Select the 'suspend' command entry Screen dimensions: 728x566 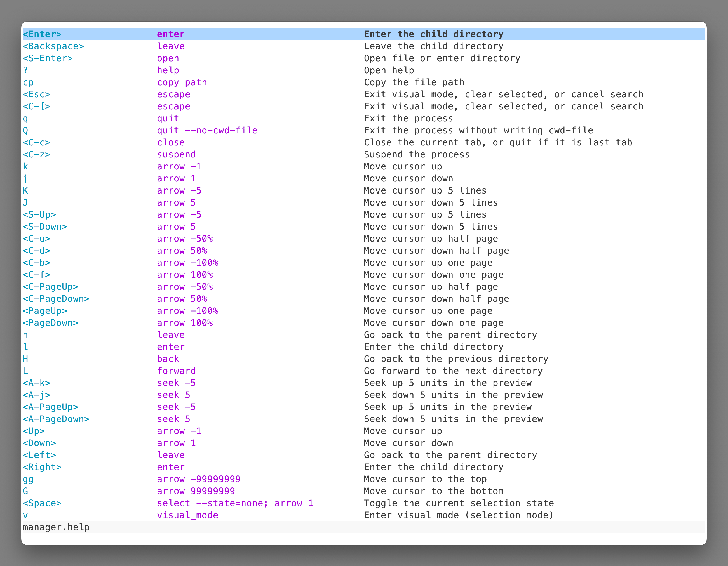coord(176,154)
